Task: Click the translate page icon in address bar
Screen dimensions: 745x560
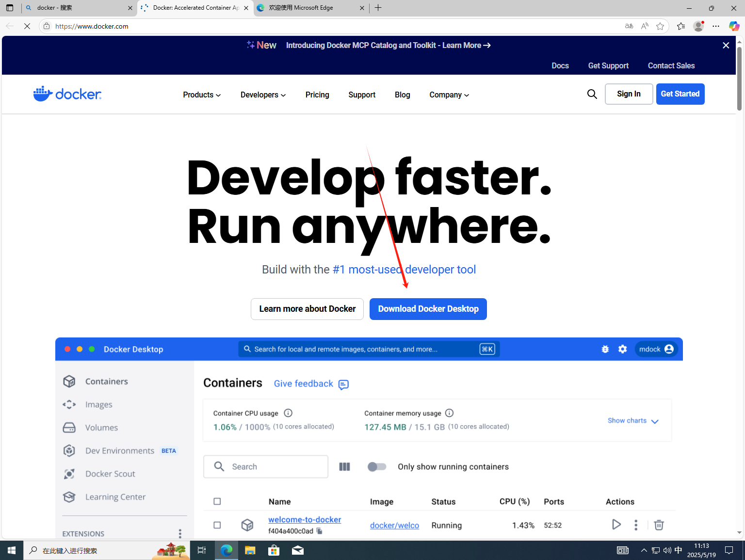Action: 629,26
